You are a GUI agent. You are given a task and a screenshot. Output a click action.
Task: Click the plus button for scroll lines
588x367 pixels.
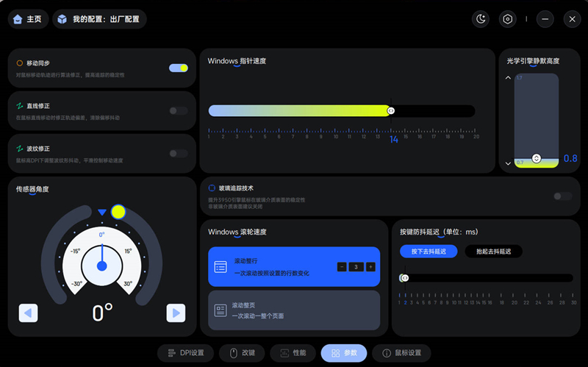pos(370,267)
